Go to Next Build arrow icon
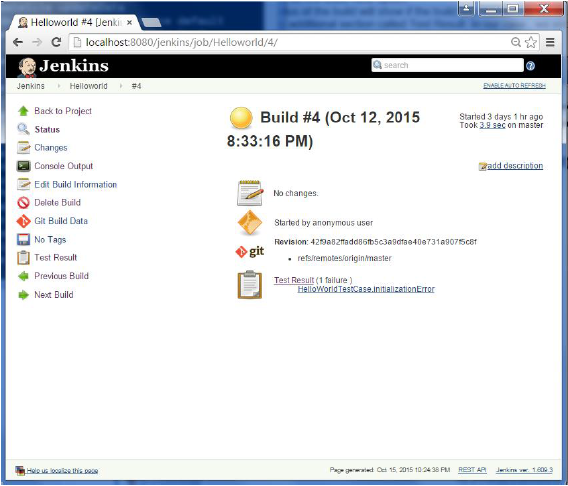568x486 pixels. [x=23, y=295]
